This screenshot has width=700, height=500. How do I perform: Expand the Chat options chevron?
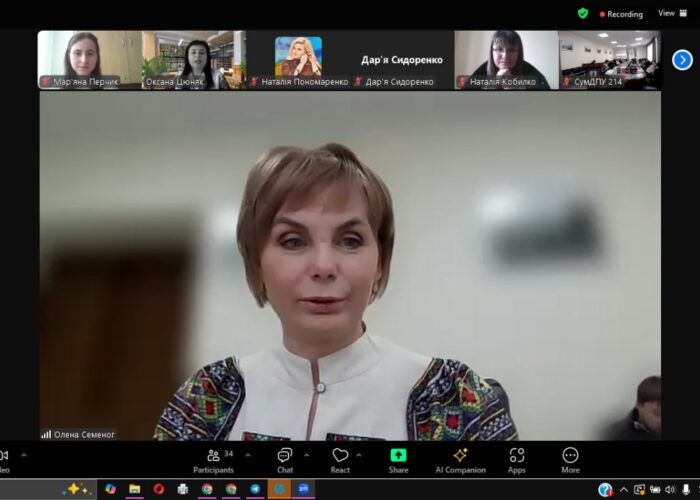[x=306, y=454]
